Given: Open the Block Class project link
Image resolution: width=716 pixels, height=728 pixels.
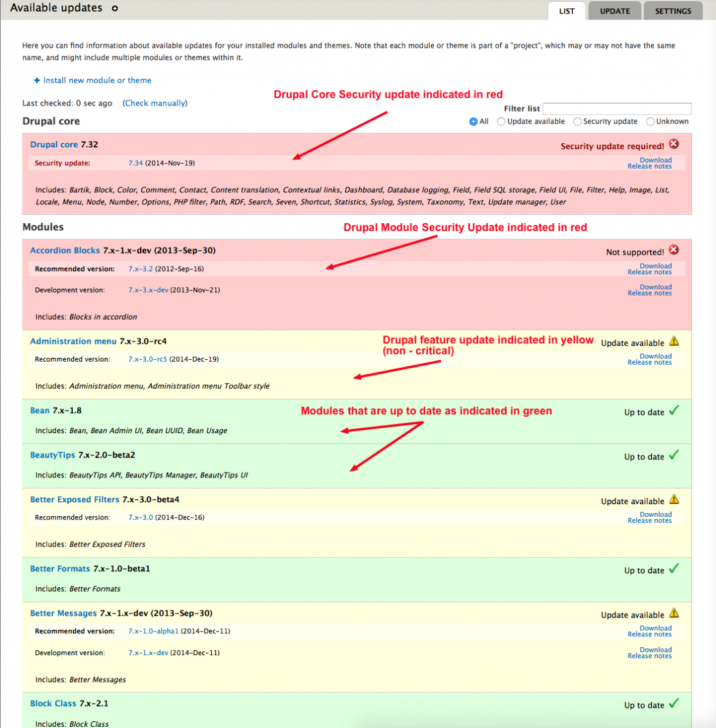Looking at the screenshot, I should tap(53, 704).
